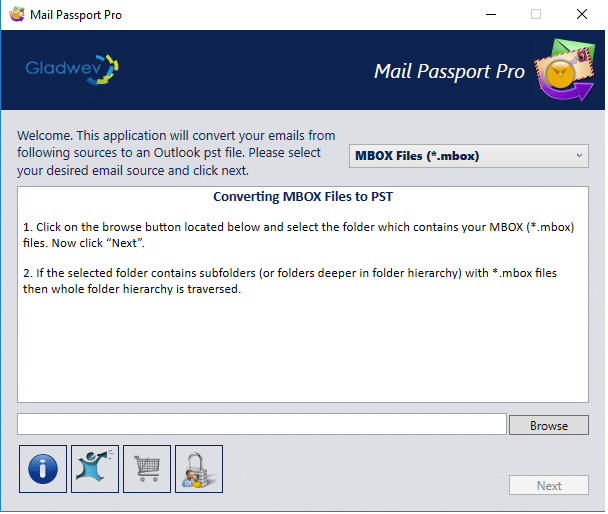Screen dimensions: 608x514
Task: Click the italic Mail Passport Pro banner title
Action: (x=449, y=72)
